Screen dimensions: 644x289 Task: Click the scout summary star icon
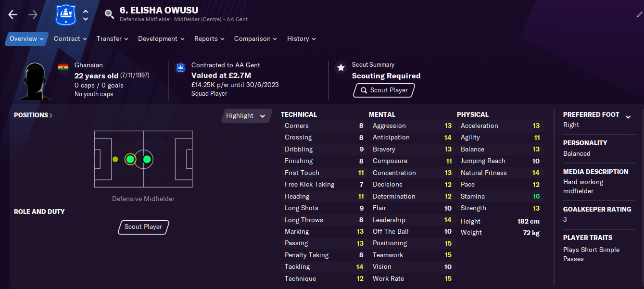pos(341,68)
